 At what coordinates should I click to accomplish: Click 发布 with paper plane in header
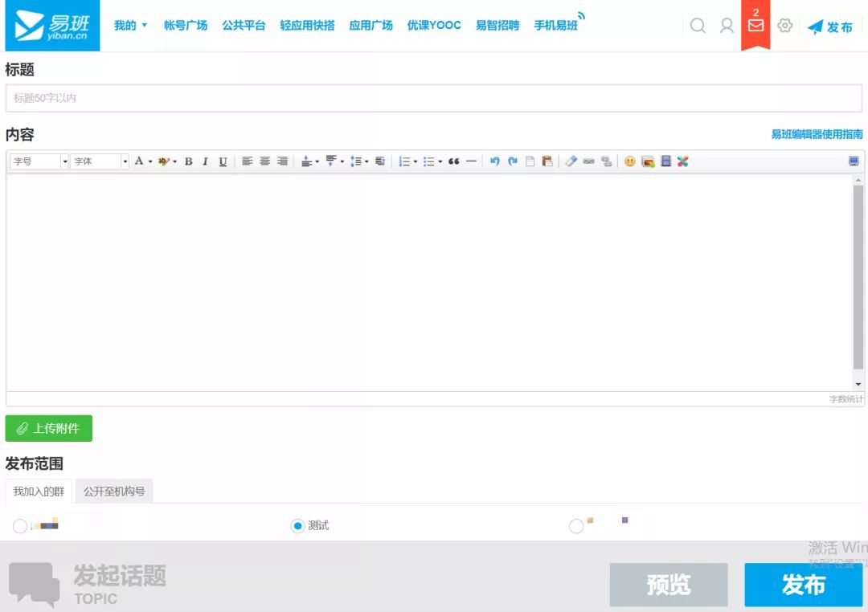pyautogui.click(x=829, y=27)
